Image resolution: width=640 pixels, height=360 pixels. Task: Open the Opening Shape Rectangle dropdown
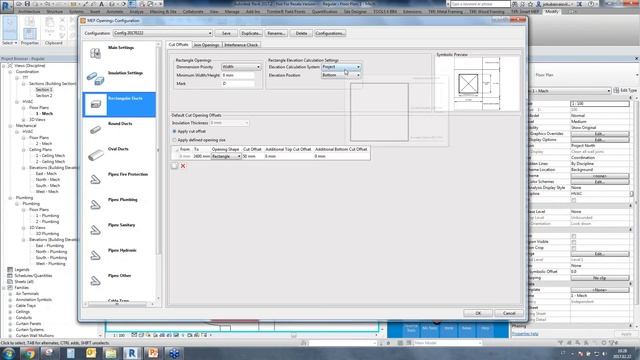pos(226,156)
